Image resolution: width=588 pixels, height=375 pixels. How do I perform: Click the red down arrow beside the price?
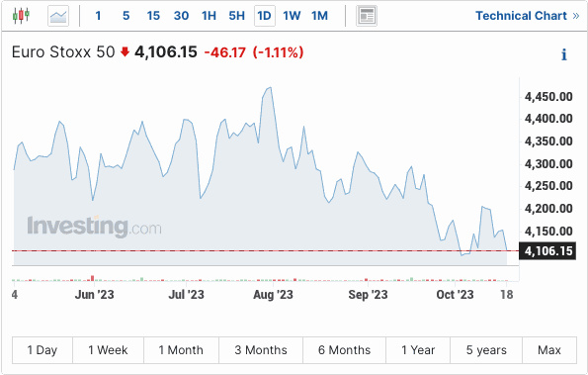tap(125, 51)
